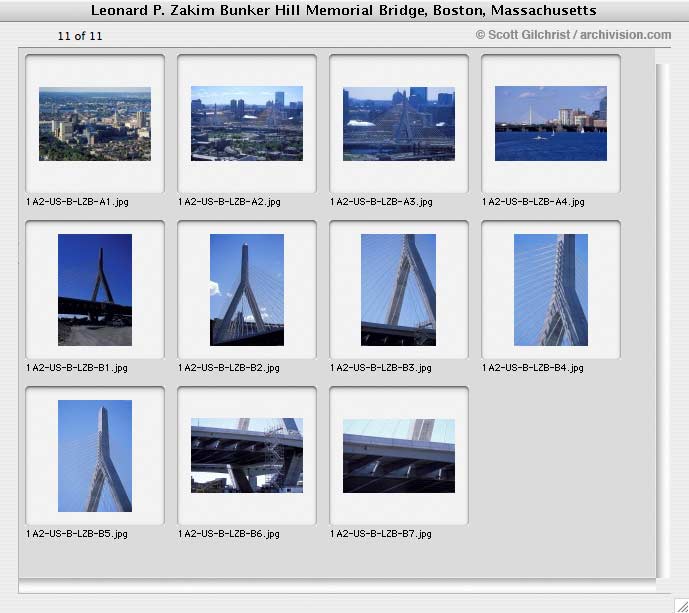
Task: Open the 1A2-US-B-LZB-B3 cable tower thumbnail
Action: click(x=399, y=290)
